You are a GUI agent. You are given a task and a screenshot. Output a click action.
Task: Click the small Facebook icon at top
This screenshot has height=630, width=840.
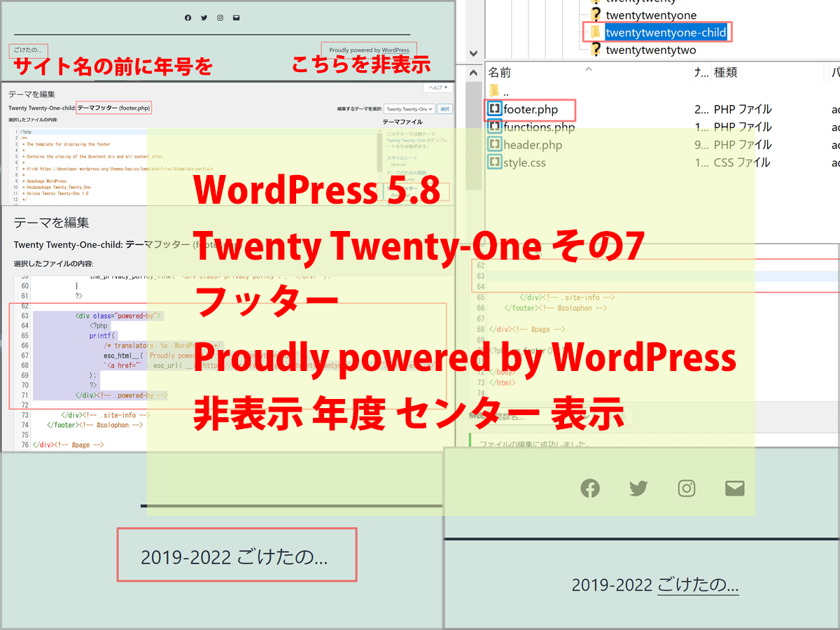[188, 18]
